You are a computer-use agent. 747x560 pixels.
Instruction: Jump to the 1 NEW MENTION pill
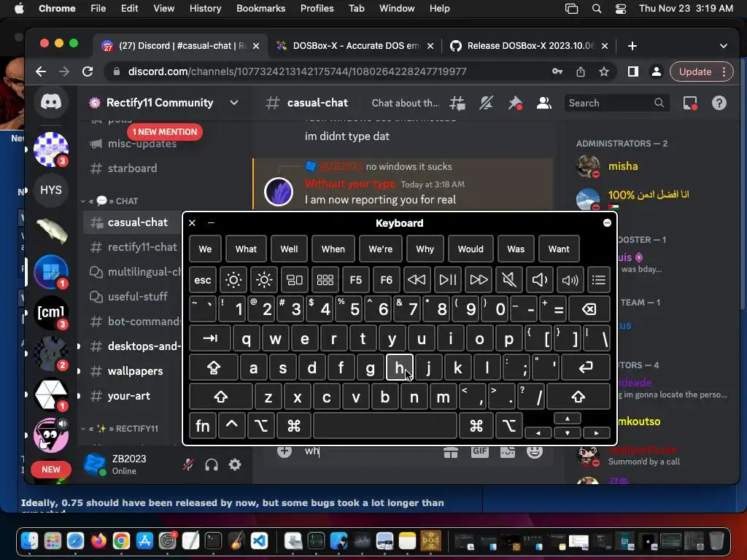[x=164, y=132]
